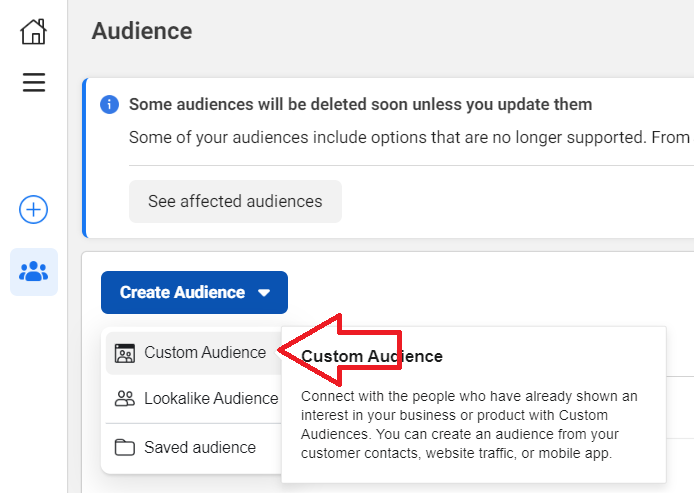Screen dimensions: 694x493
Task: Open the Create Audience dropdown button
Action: (194, 293)
